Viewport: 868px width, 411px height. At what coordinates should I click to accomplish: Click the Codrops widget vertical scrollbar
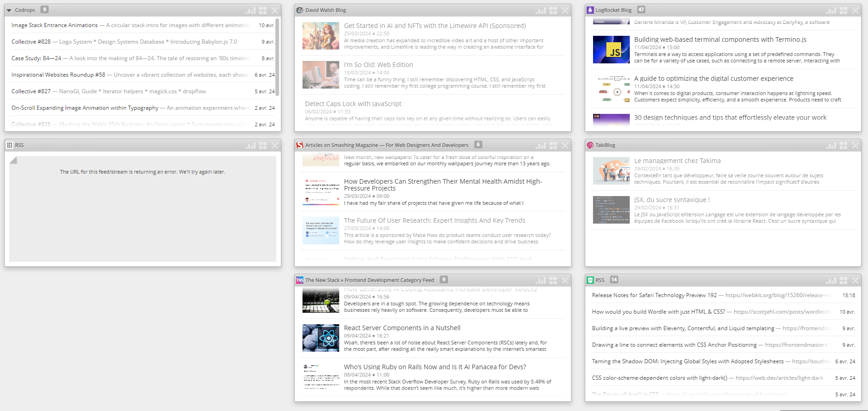(277, 57)
